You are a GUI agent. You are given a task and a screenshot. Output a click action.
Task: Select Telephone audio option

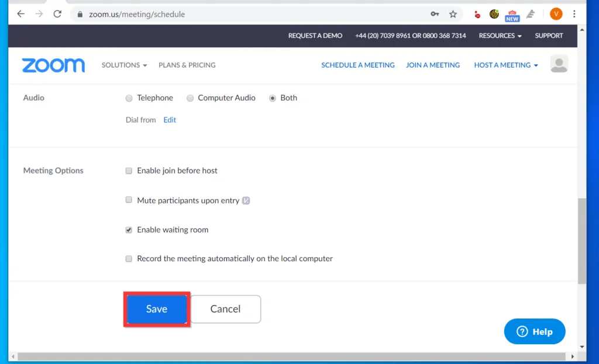[x=129, y=98]
